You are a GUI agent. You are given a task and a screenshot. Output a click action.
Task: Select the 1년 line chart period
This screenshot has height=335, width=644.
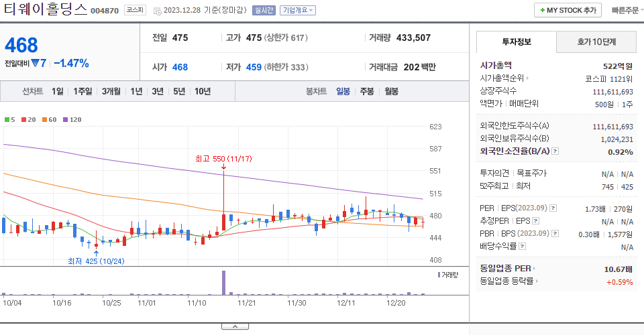pos(136,91)
